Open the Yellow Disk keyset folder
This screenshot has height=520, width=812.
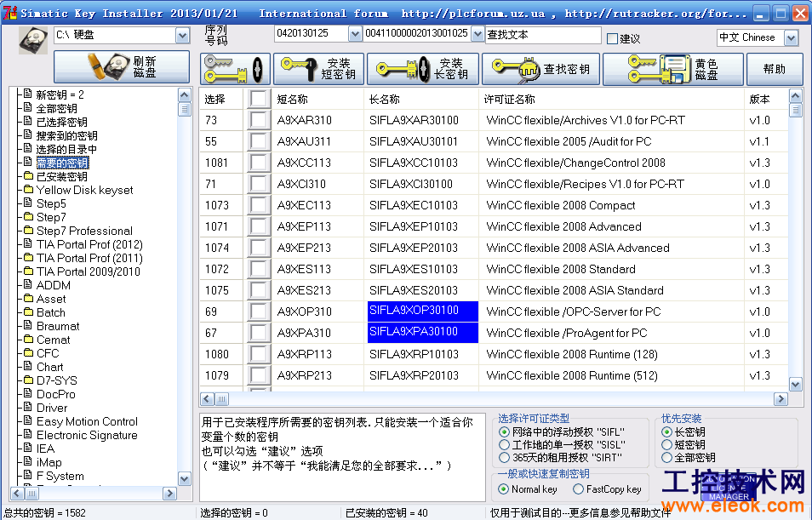pyautogui.click(x=84, y=190)
